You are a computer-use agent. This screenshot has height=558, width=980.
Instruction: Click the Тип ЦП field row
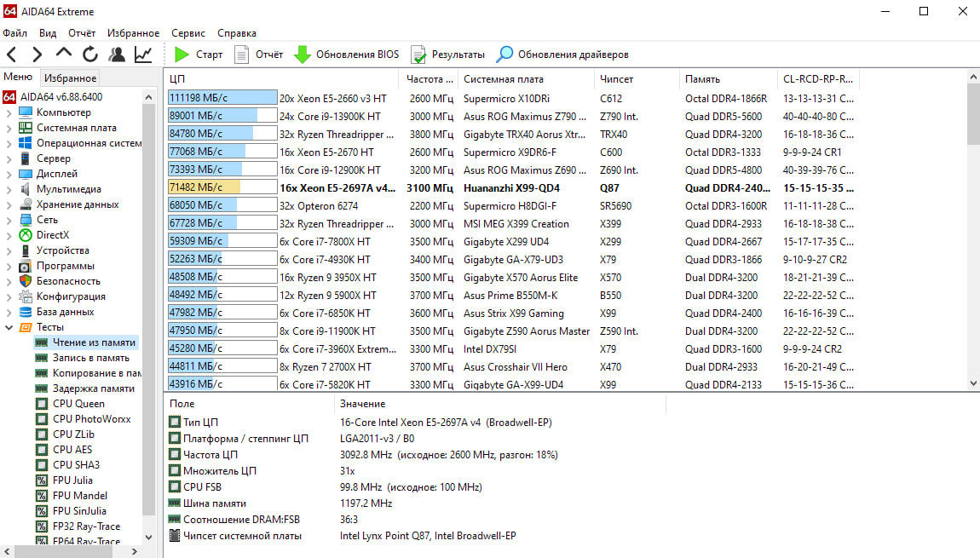[x=416, y=423]
